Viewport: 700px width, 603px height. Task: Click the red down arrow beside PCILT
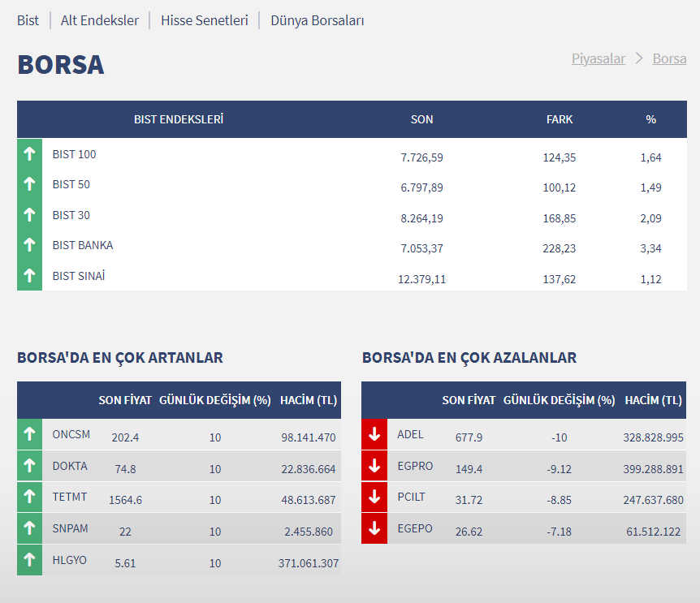374,497
